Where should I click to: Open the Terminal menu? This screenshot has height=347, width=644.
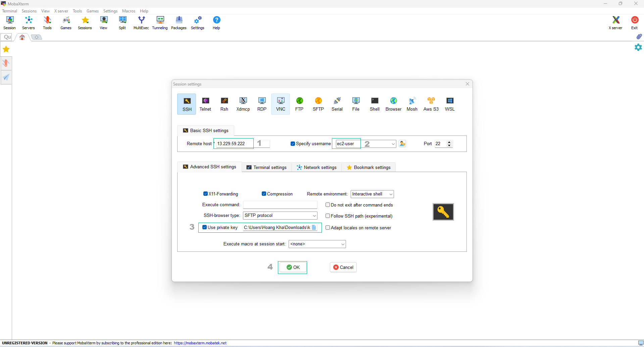click(9, 11)
